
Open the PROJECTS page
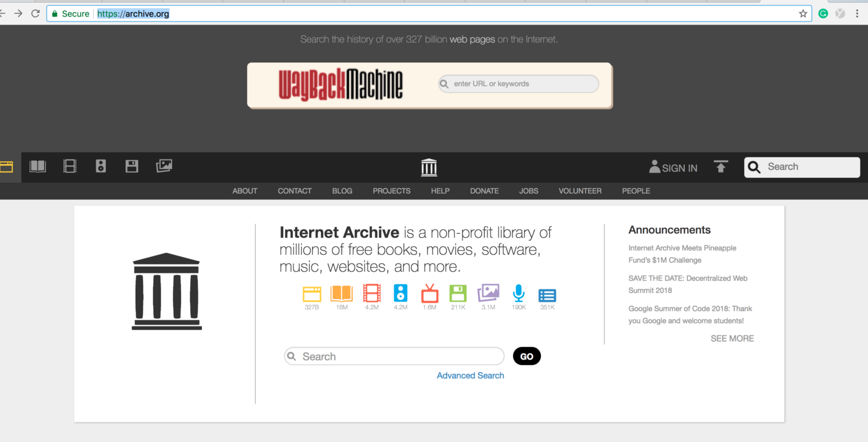click(392, 191)
